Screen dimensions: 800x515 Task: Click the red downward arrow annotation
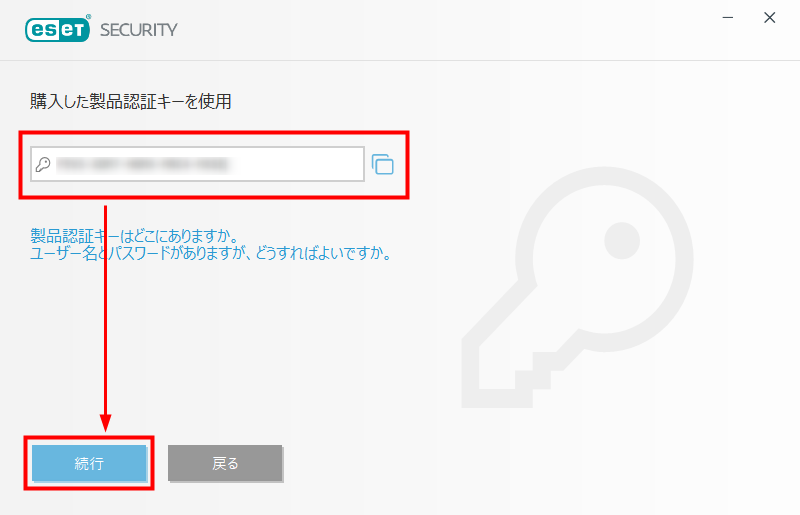click(x=106, y=318)
